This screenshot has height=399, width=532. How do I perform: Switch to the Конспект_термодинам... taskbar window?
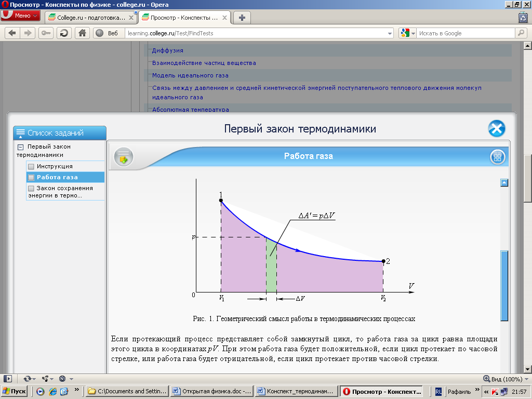pyautogui.click(x=296, y=391)
